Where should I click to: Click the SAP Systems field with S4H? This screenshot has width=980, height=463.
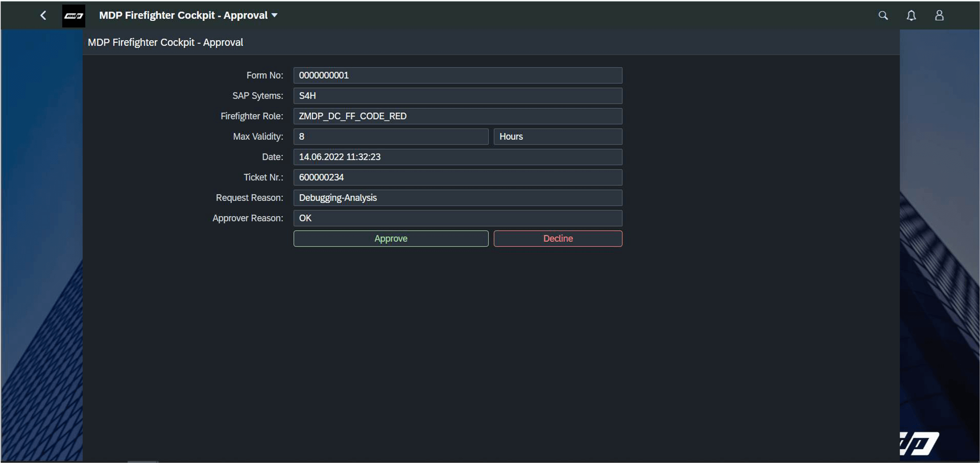tap(457, 95)
